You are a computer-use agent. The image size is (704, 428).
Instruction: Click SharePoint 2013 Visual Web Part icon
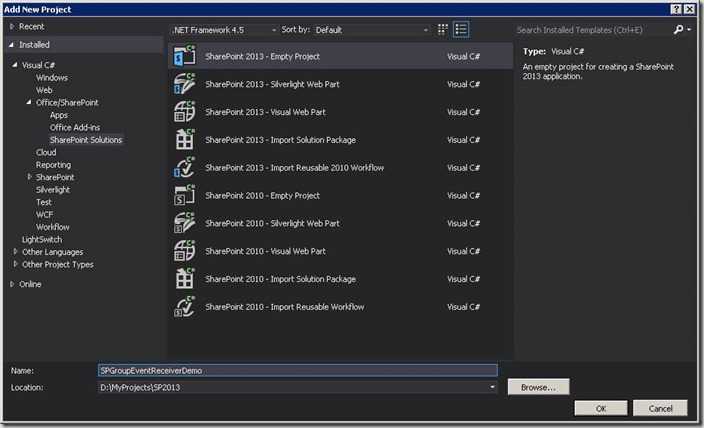[185, 112]
